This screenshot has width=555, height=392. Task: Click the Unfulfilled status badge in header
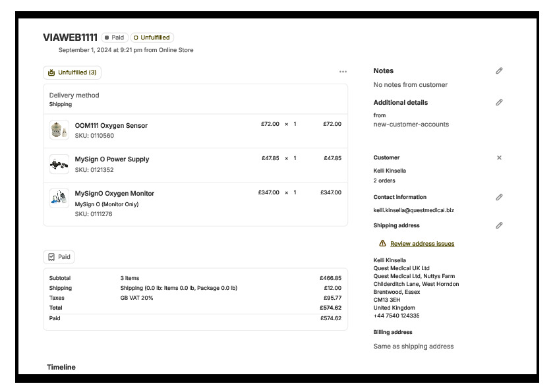pyautogui.click(x=152, y=38)
